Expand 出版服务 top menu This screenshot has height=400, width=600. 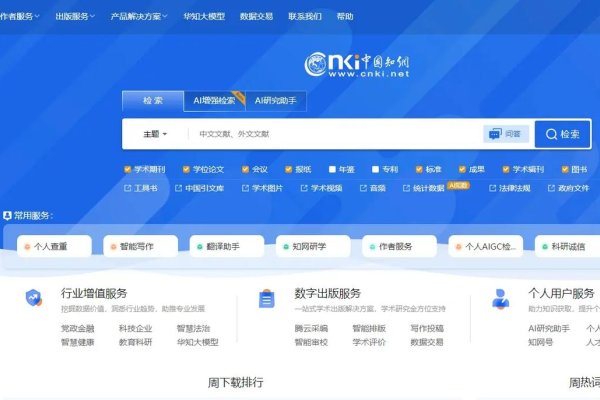(75, 16)
